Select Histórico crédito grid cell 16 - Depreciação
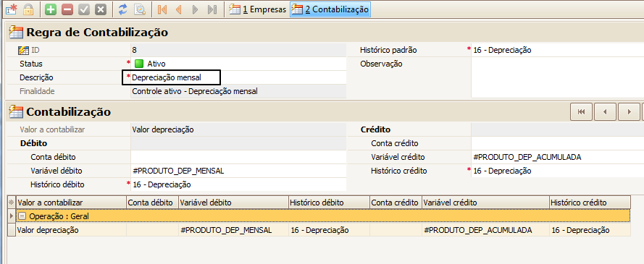The width and height of the screenshot is (644, 264). [590, 230]
